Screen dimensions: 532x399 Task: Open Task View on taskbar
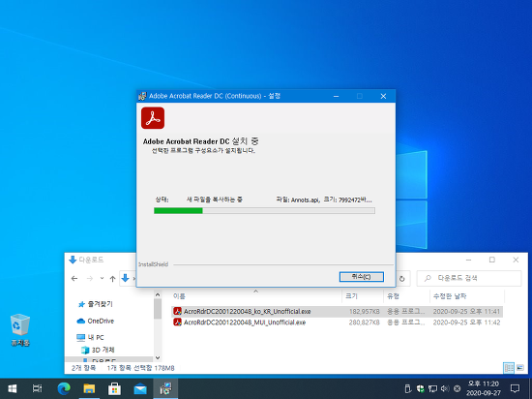tap(38, 388)
